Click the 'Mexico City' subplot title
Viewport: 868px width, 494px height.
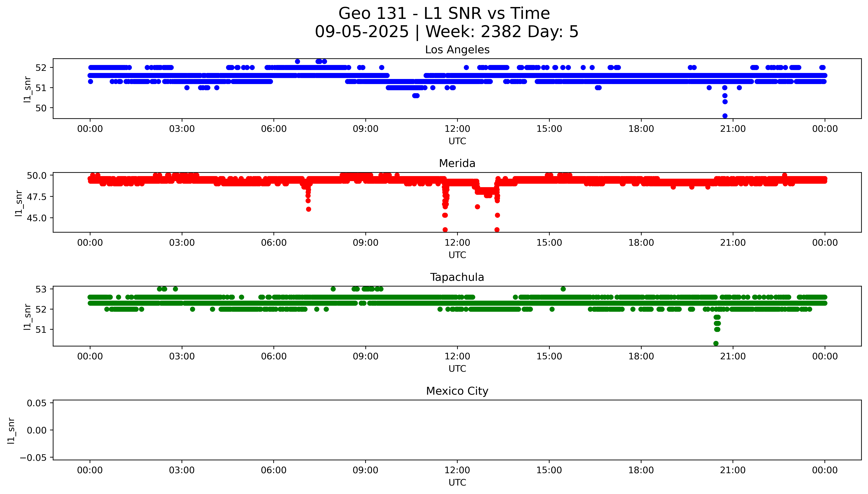click(x=457, y=391)
